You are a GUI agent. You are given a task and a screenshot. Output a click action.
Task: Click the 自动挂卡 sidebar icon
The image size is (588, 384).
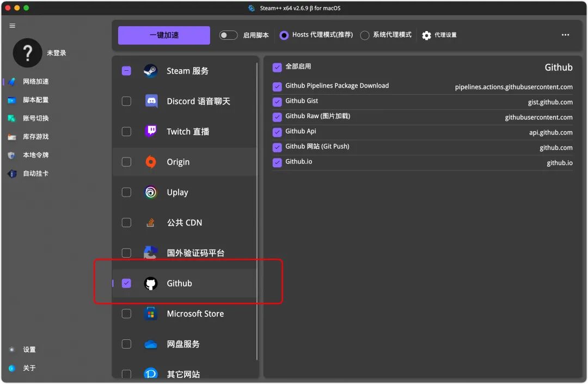pyautogui.click(x=12, y=173)
